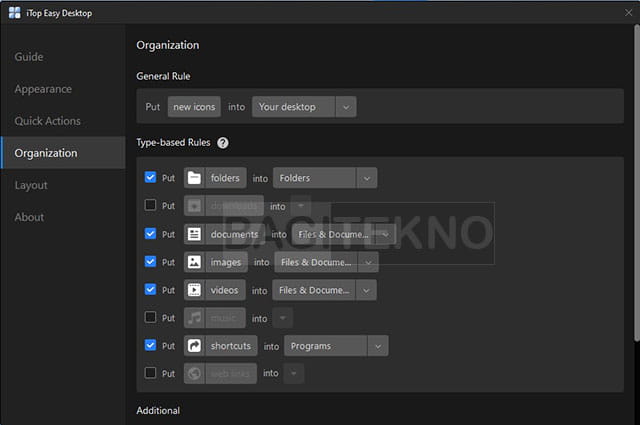Image resolution: width=640 pixels, height=425 pixels.
Task: Click the videos type label
Action: (224, 290)
